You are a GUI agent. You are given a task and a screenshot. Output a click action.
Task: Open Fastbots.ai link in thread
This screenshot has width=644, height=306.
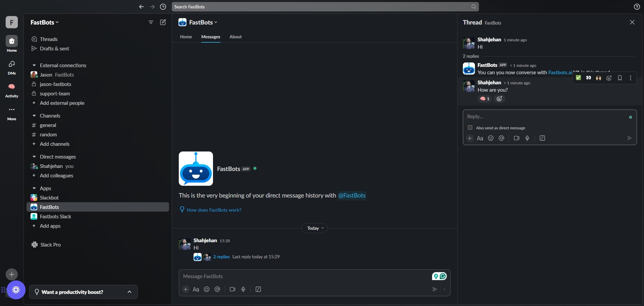pyautogui.click(x=560, y=72)
